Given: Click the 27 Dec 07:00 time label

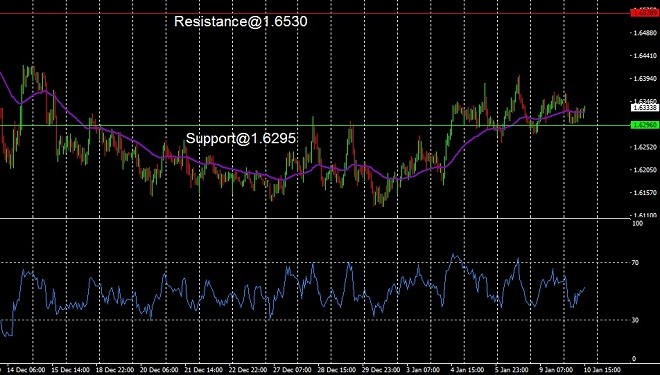Looking at the screenshot, I should pos(292,370).
